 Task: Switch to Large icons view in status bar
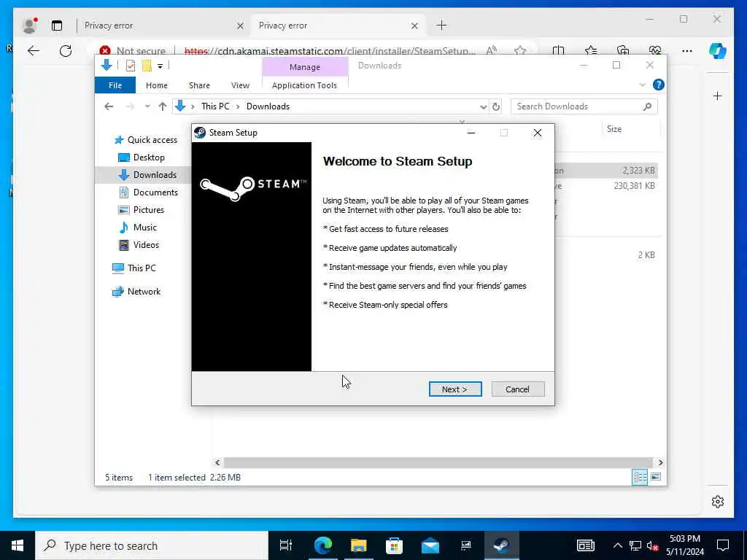click(656, 477)
